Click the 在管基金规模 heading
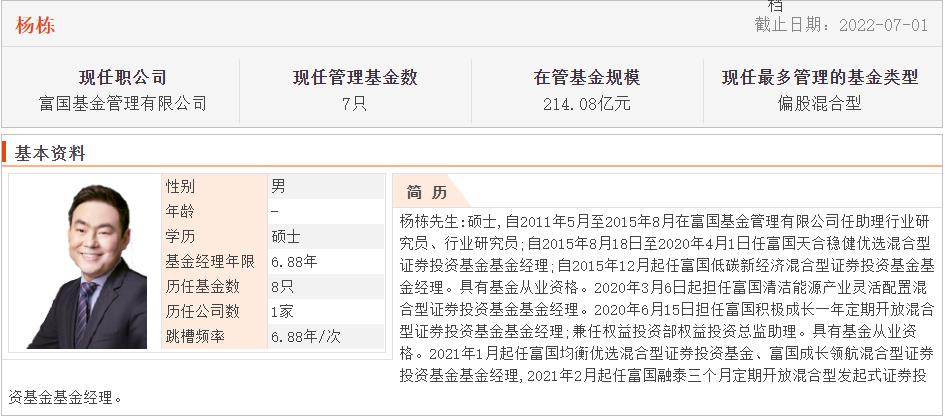The height and width of the screenshot is (419, 945). click(586, 77)
